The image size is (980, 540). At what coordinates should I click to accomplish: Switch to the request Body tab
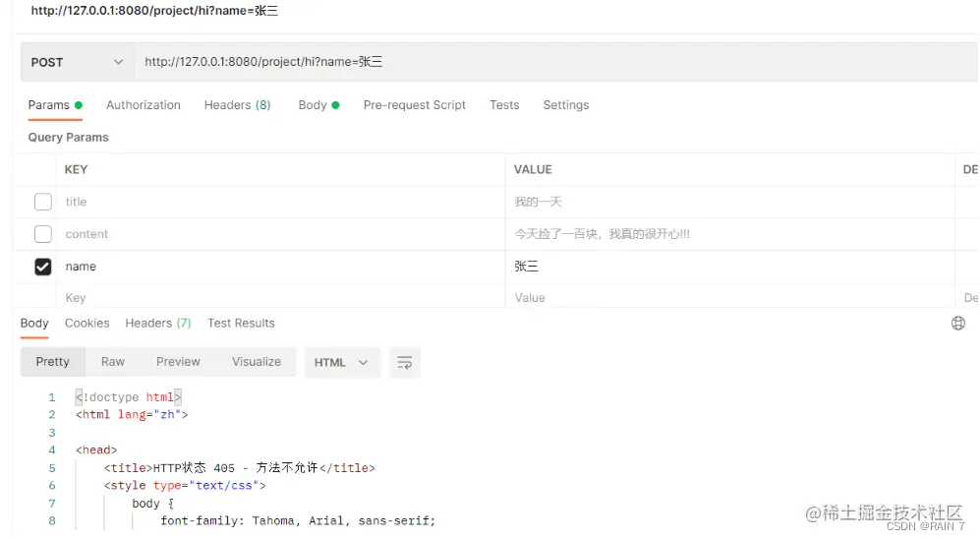tap(318, 105)
